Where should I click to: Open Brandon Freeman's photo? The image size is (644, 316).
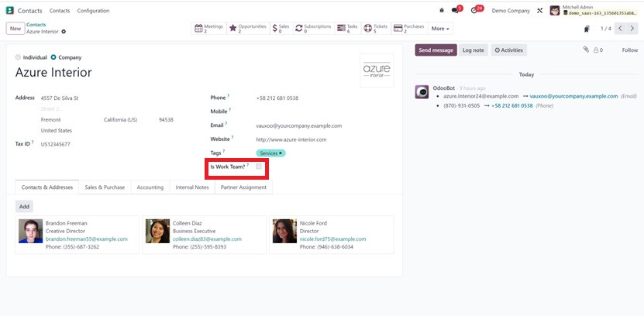30,231
